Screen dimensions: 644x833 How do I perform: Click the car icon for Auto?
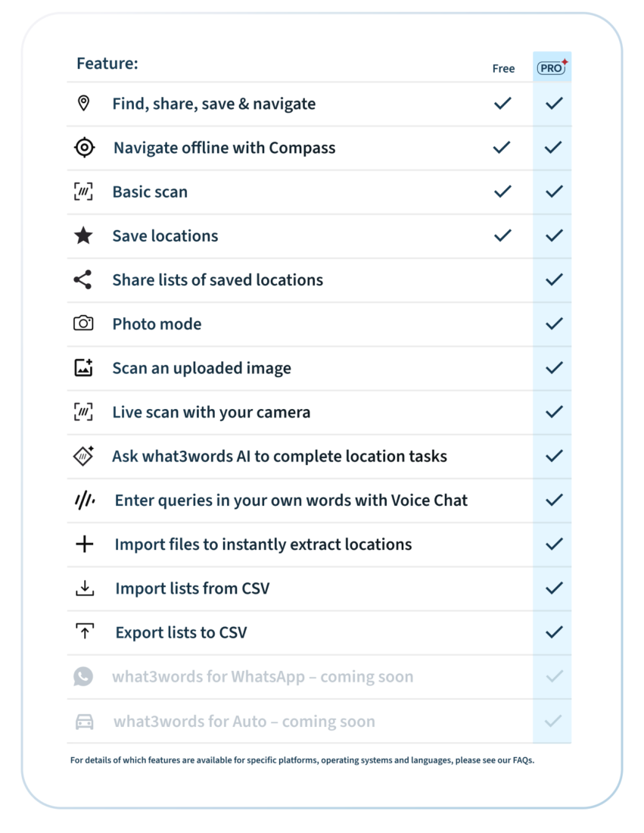tap(85, 721)
